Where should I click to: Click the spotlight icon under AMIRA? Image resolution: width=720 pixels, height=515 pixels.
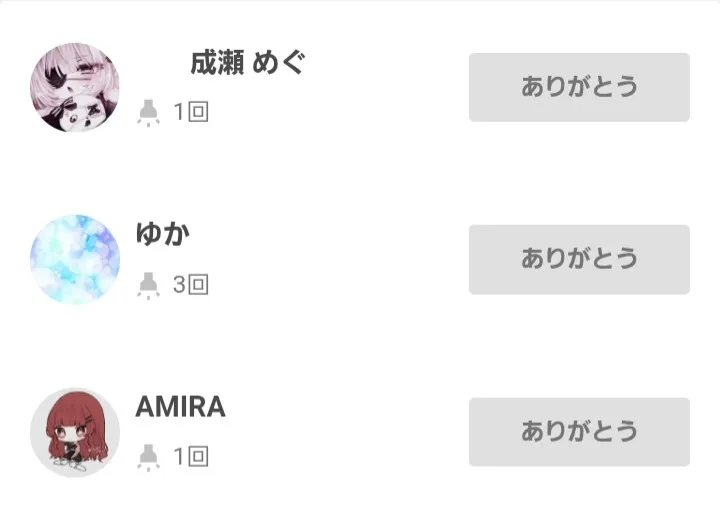tap(148, 457)
